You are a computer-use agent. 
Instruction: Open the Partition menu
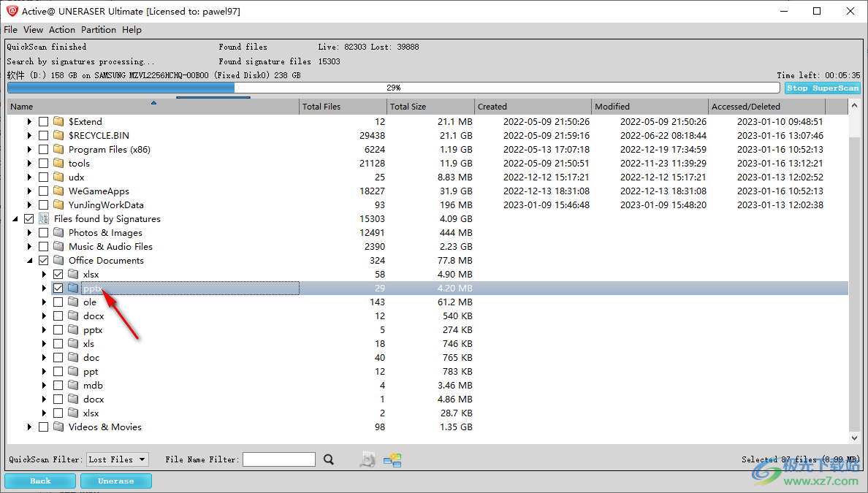tap(99, 30)
